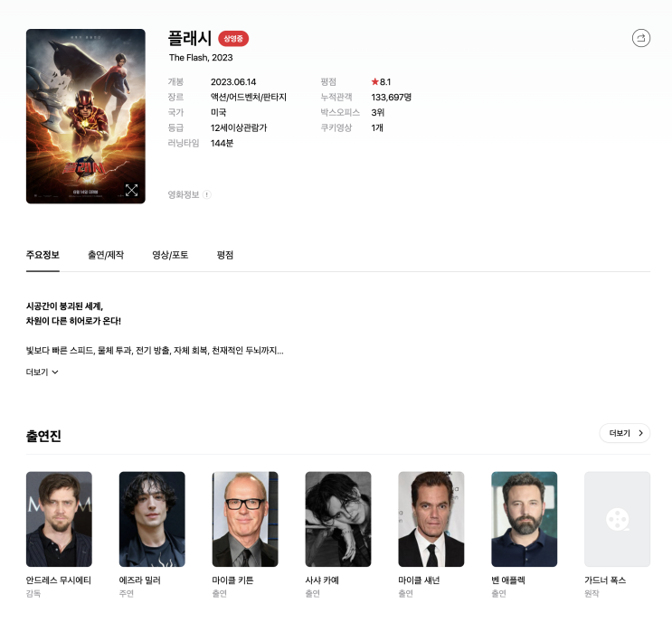672x622 pixels.
Task: Click 더보기 button in 출연진 section
Action: [x=624, y=433]
